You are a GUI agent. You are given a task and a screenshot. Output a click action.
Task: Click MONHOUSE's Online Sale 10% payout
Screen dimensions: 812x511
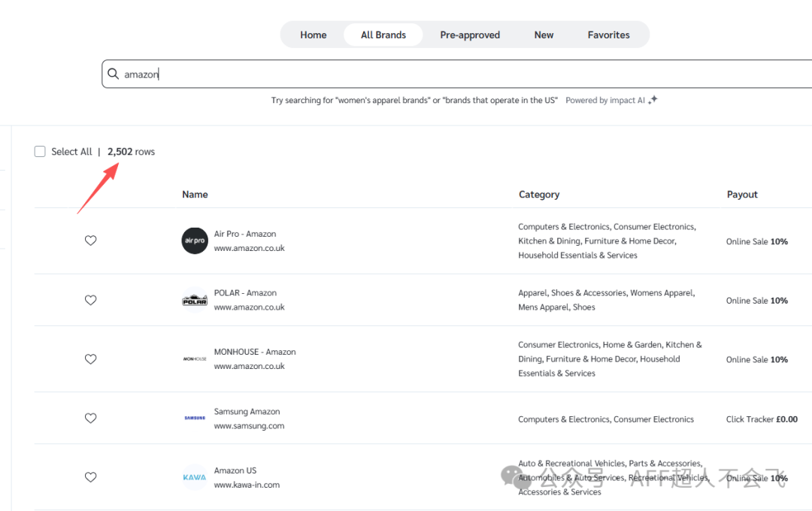757,359
